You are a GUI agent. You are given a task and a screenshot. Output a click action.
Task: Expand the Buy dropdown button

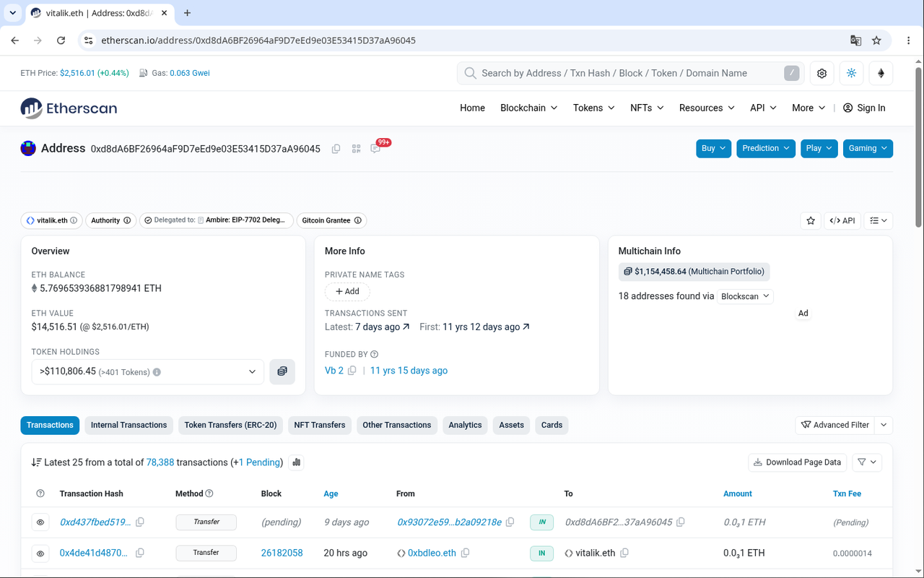[714, 148]
